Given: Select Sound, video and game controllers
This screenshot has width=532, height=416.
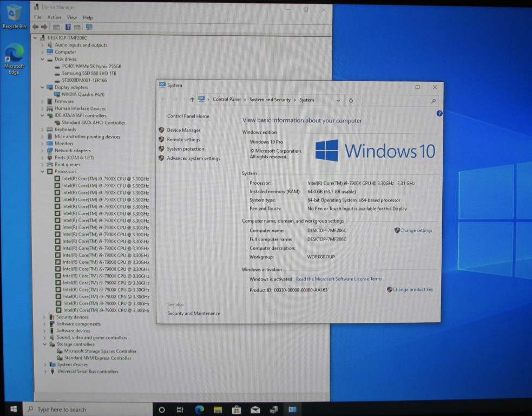Looking at the screenshot, I should 91,337.
